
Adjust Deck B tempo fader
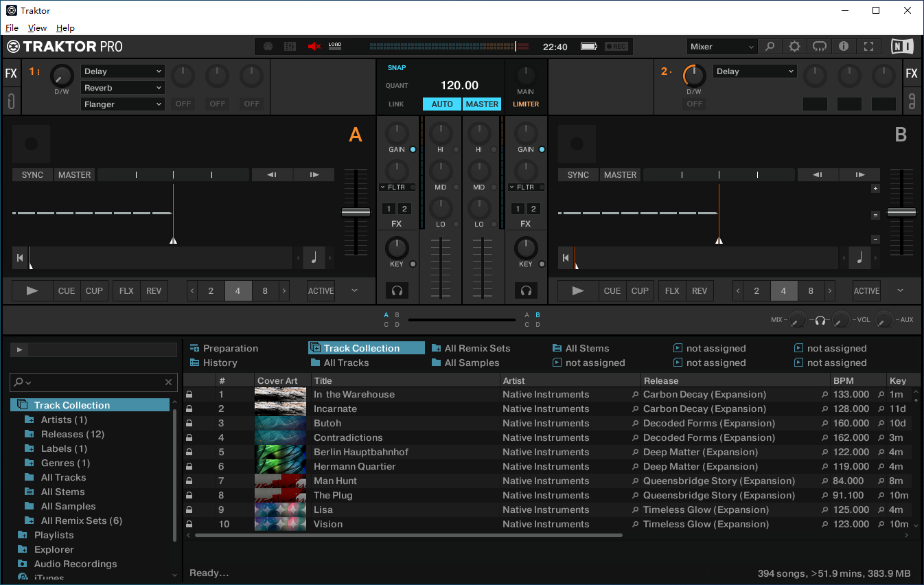[901, 213]
